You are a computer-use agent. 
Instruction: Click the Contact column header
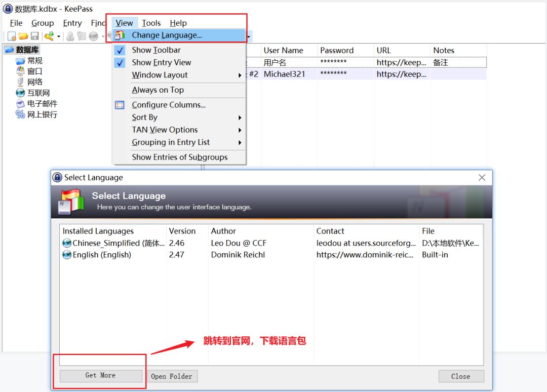366,231
